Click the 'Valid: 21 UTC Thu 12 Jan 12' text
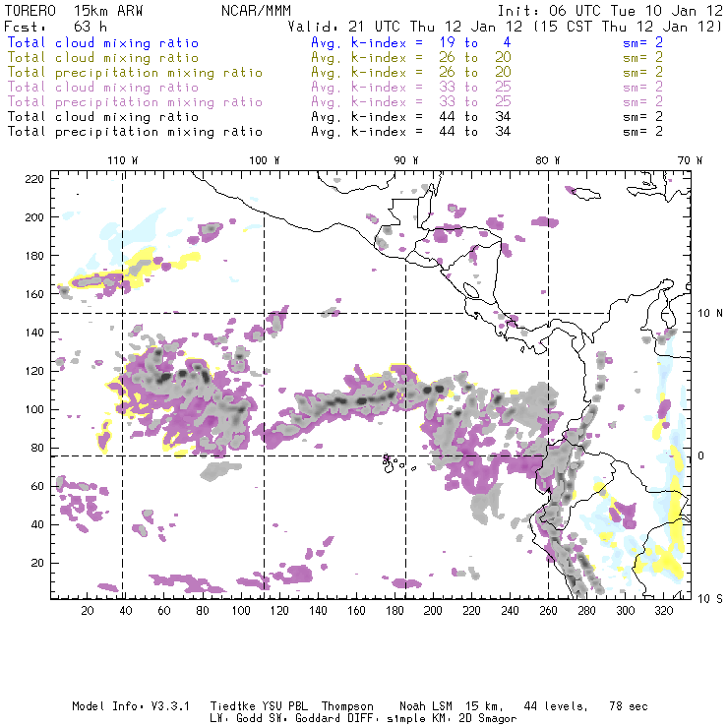This screenshot has height=728, width=728. tap(405, 27)
